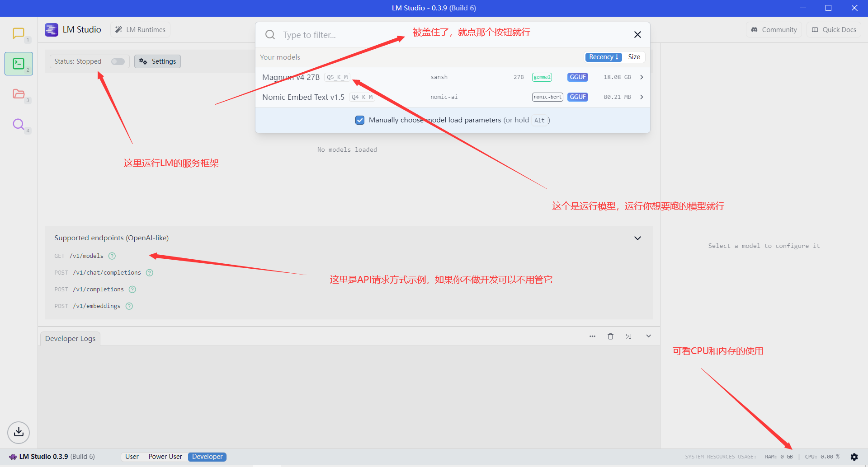Switch to Power User mode
Screen dimensions: 868x467
pyautogui.click(x=165, y=457)
